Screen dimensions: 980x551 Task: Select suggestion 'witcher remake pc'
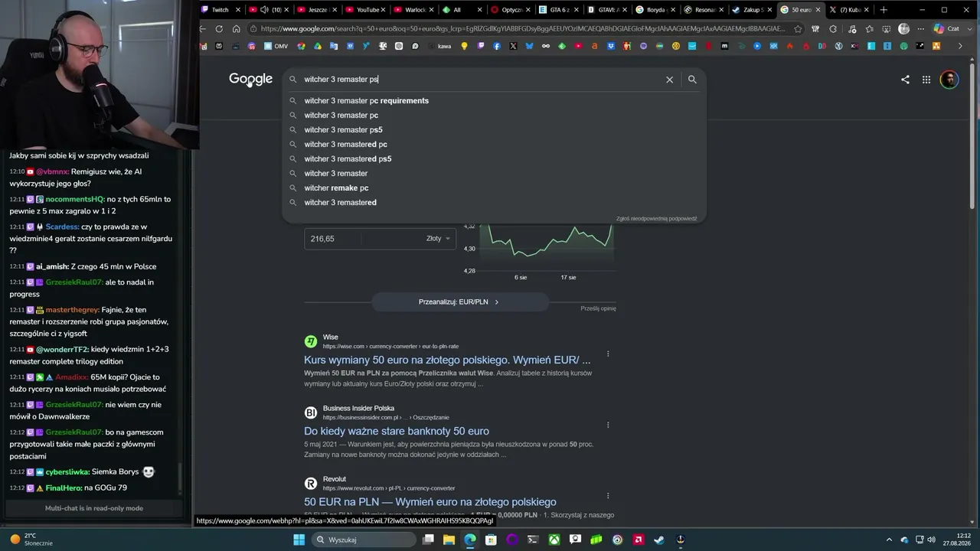(494, 188)
